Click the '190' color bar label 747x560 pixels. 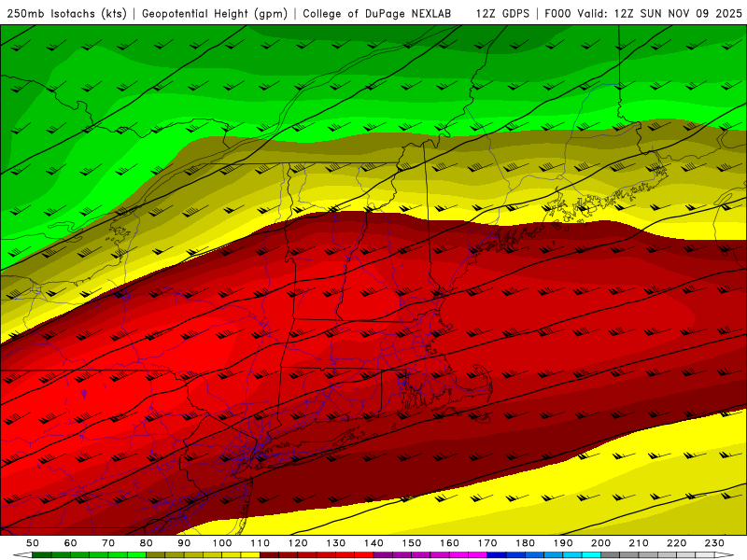click(563, 543)
